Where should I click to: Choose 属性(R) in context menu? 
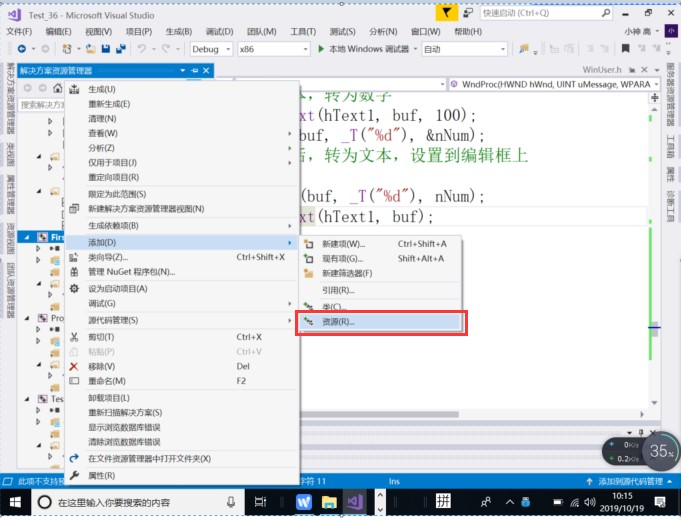pyautogui.click(x=182, y=476)
